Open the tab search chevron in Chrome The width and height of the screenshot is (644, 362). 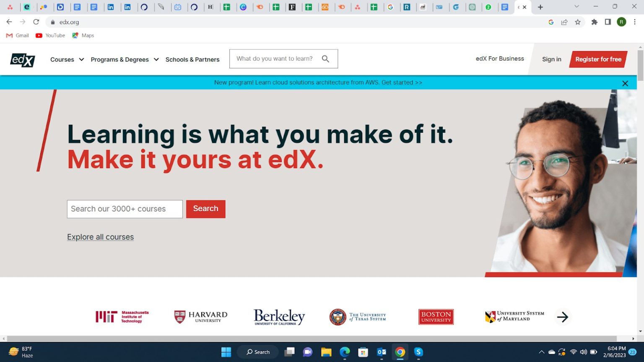point(576,7)
